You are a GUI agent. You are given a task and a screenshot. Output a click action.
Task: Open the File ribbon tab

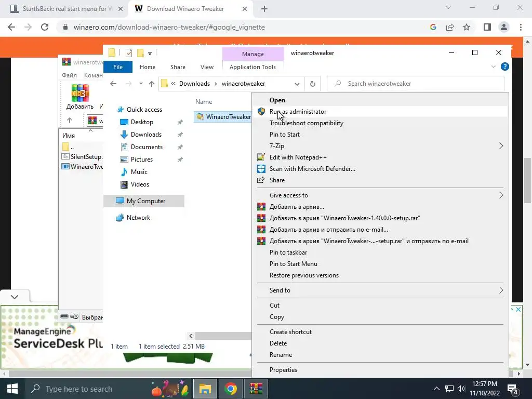pos(118,67)
